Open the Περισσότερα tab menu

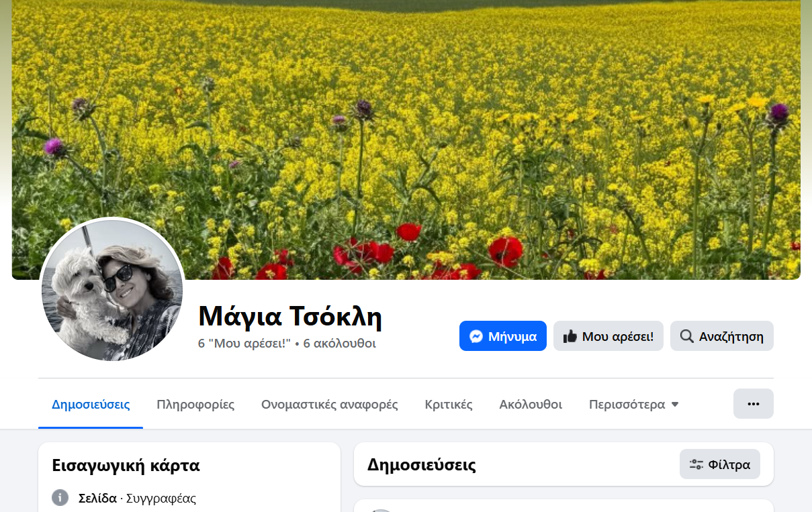tap(634, 405)
